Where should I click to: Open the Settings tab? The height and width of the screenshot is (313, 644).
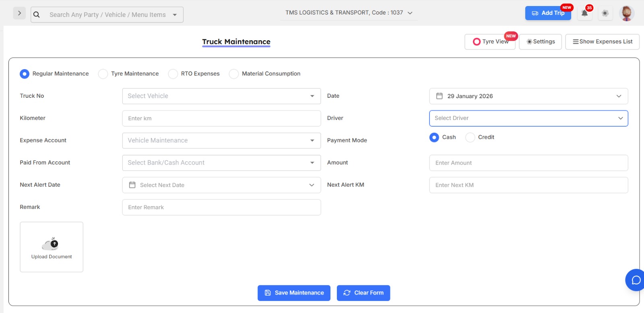[540, 42]
